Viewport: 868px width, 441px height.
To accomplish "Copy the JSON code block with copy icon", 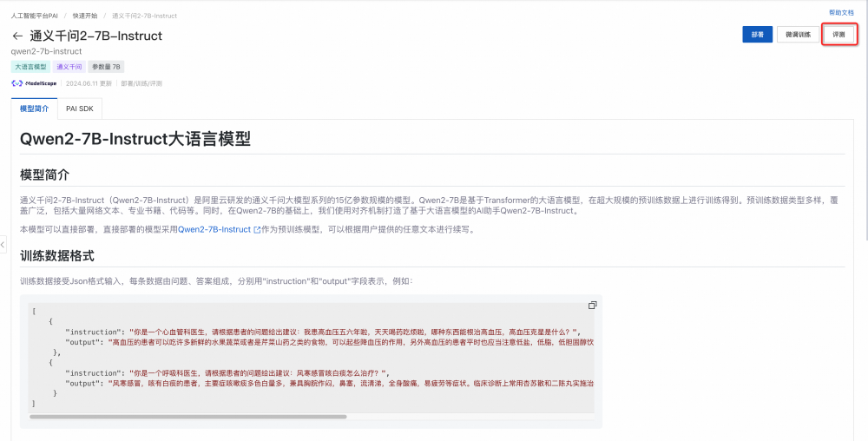I will 592,305.
